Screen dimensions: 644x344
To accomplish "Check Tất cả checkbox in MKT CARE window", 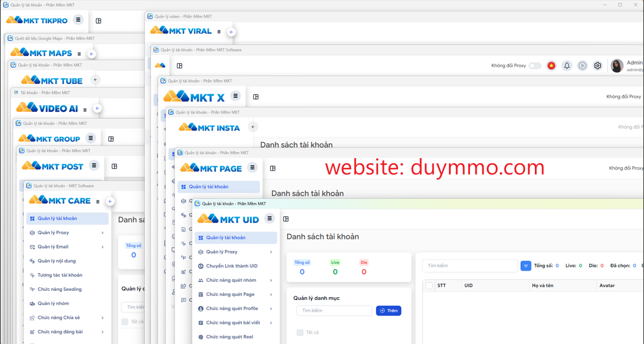I will point(125,322).
